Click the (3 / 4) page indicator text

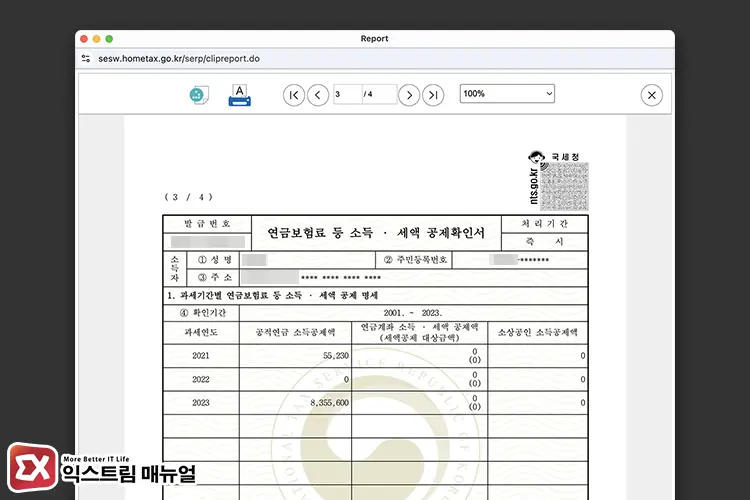pyautogui.click(x=188, y=197)
